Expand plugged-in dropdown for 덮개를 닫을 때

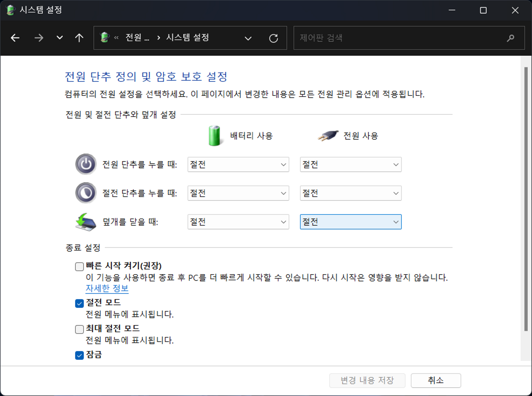[351, 222]
